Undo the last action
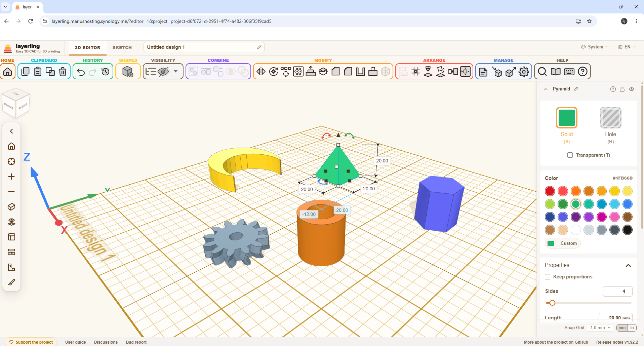 [x=81, y=72]
